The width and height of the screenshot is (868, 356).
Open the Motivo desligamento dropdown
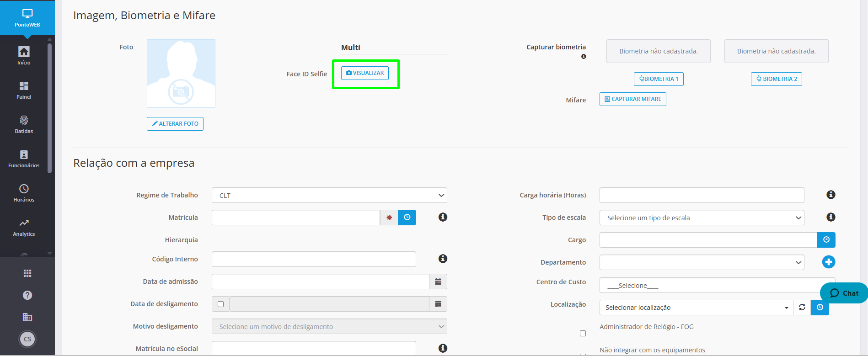click(329, 326)
